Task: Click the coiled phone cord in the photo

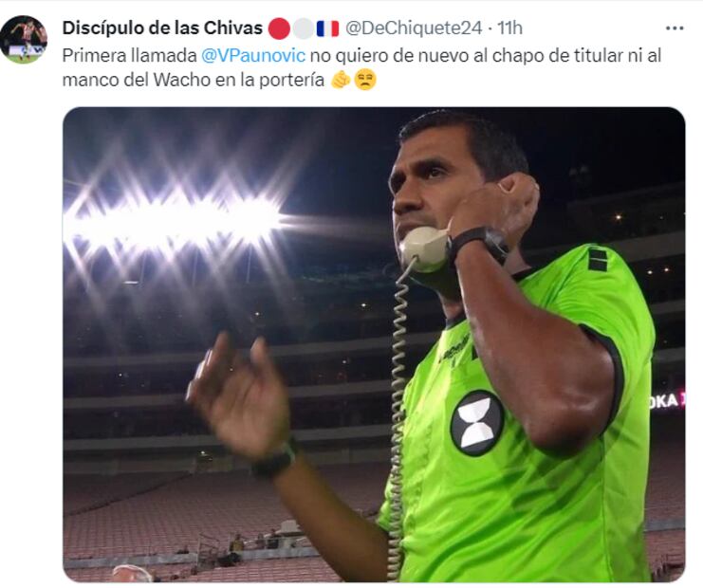Action: pyautogui.click(x=398, y=416)
